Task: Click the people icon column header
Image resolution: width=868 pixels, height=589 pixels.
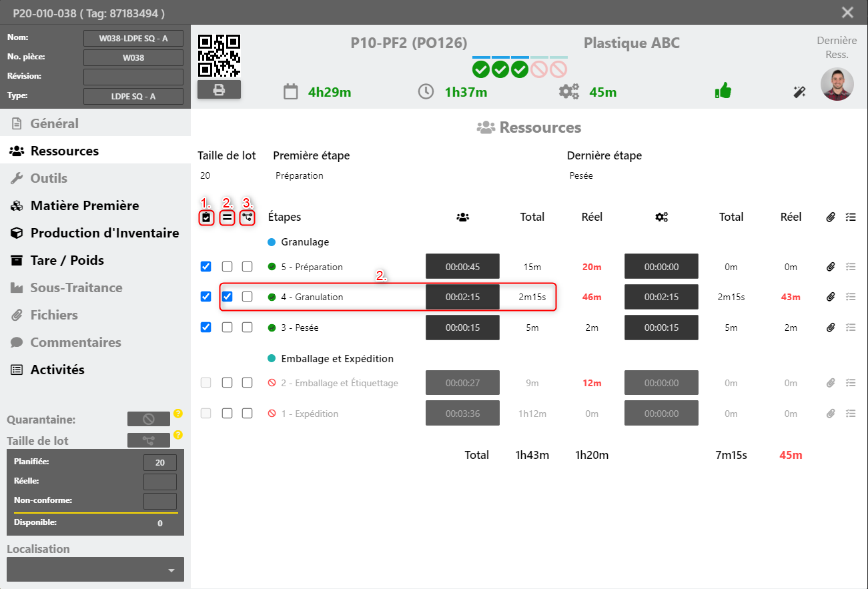Action: point(462,217)
